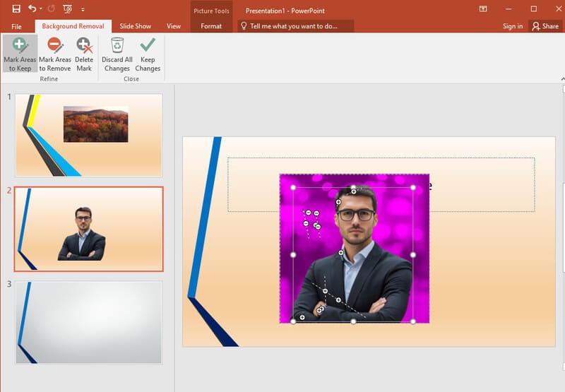Click the keep mark near bottom-left sleeve
Viewport: 565px width, 392px height.
coord(302,317)
